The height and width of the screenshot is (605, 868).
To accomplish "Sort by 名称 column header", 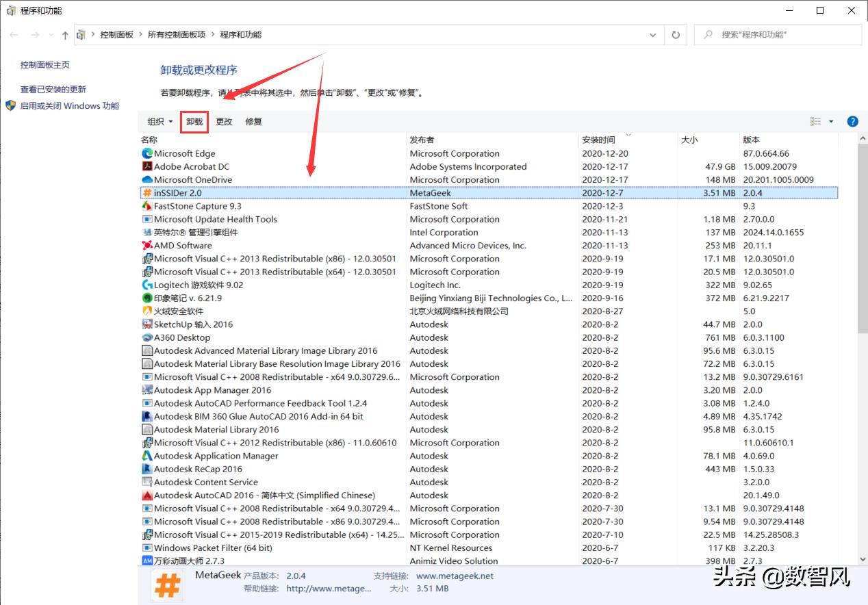I will (x=272, y=140).
